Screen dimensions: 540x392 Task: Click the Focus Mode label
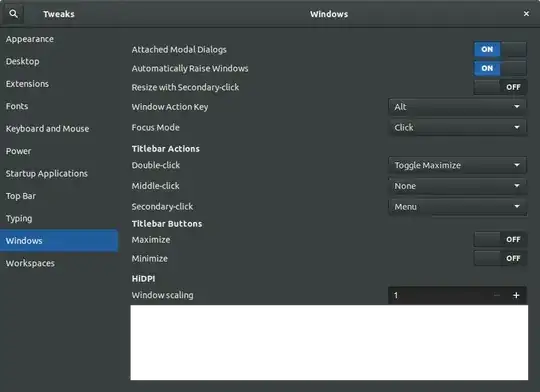pos(155,127)
